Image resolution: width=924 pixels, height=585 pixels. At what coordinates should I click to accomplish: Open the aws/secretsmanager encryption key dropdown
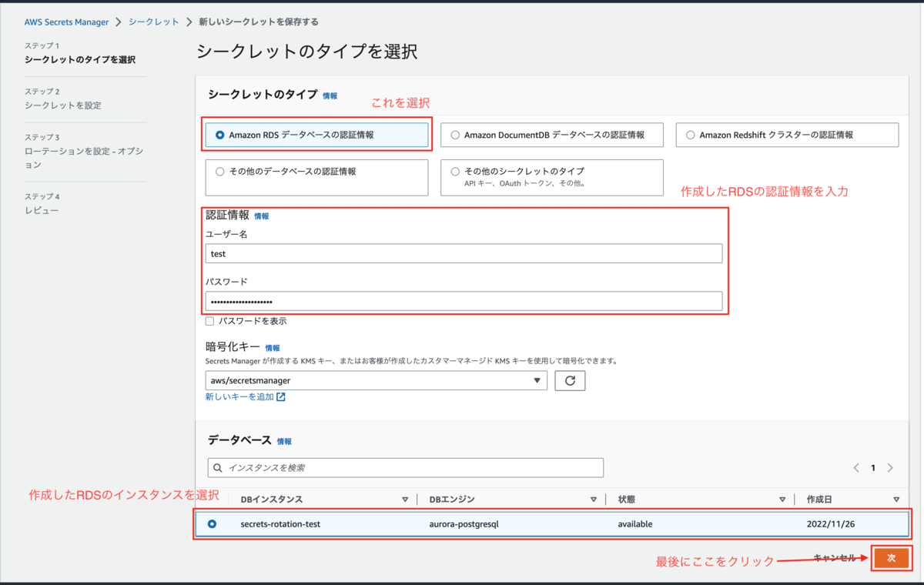(x=377, y=380)
